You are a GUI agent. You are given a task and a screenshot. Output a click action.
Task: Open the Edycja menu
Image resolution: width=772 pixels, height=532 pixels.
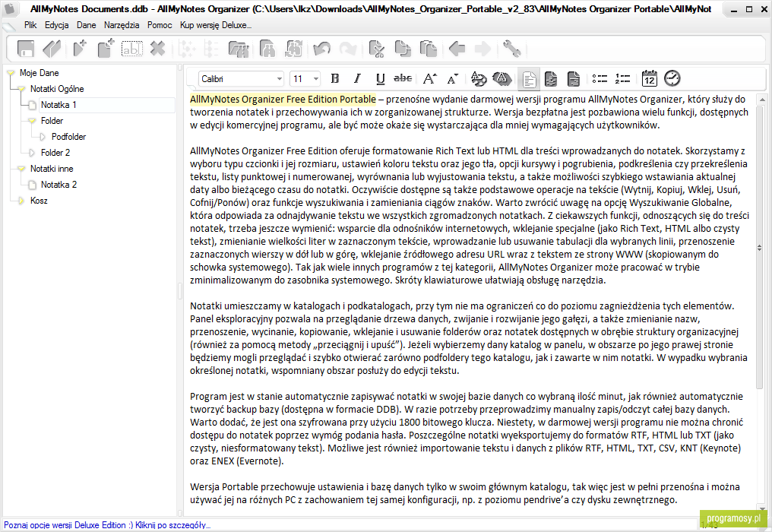(x=57, y=25)
